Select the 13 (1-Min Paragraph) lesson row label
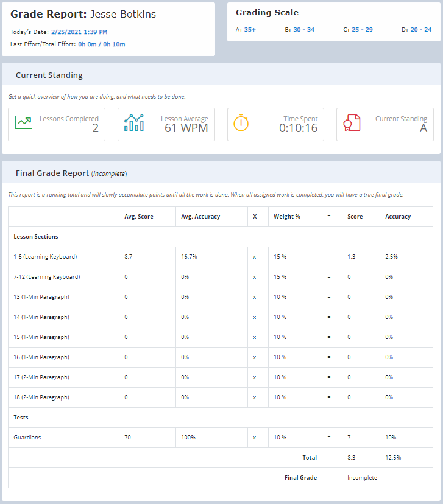Viewport: 443px width, 504px height. (x=41, y=297)
